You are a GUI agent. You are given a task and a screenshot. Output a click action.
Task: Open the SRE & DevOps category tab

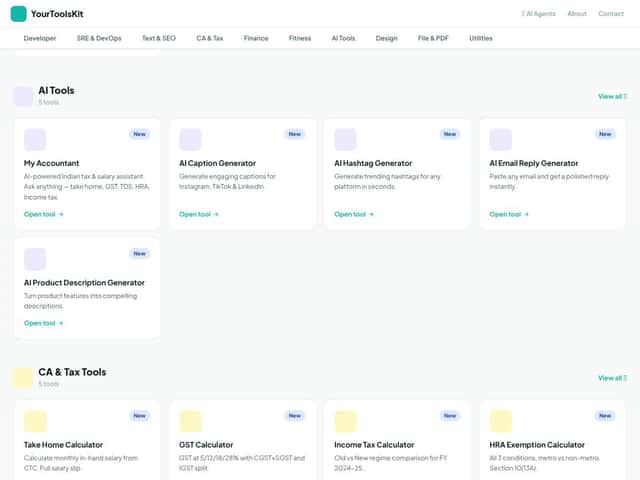pos(99,38)
